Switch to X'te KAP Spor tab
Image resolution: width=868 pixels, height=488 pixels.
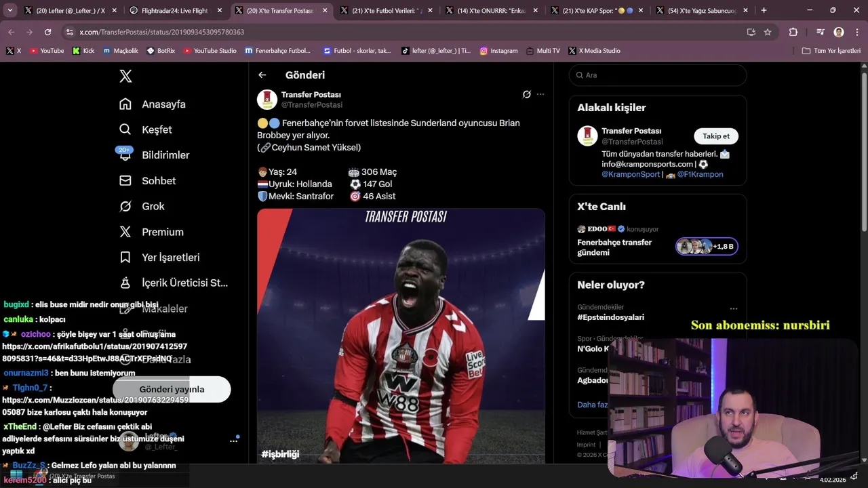coord(597,11)
